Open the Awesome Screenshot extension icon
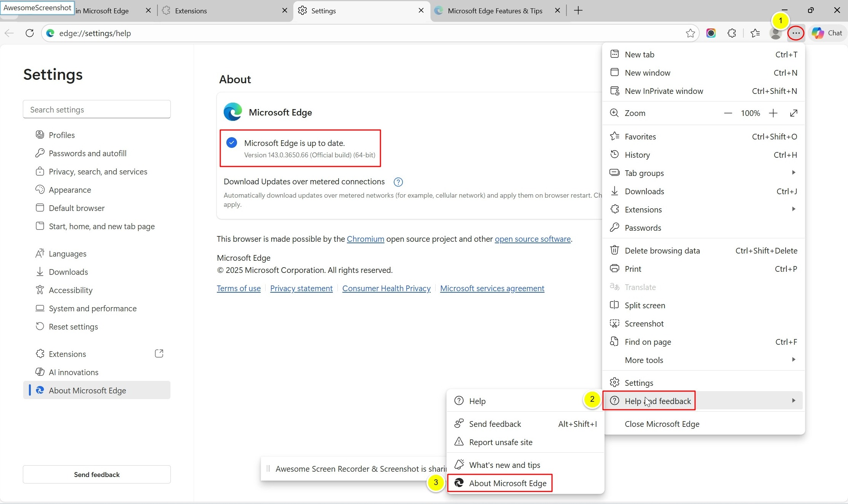848x504 pixels. pyautogui.click(x=711, y=33)
